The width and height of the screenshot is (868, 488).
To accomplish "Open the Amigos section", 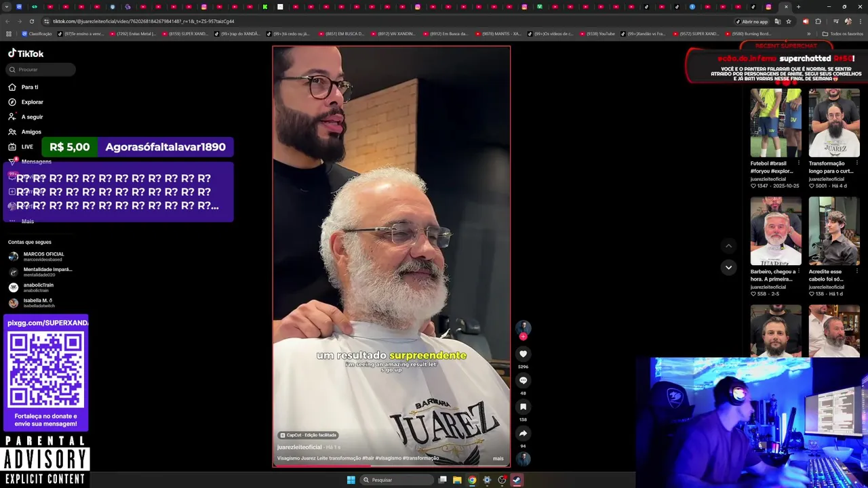I will 31,131.
